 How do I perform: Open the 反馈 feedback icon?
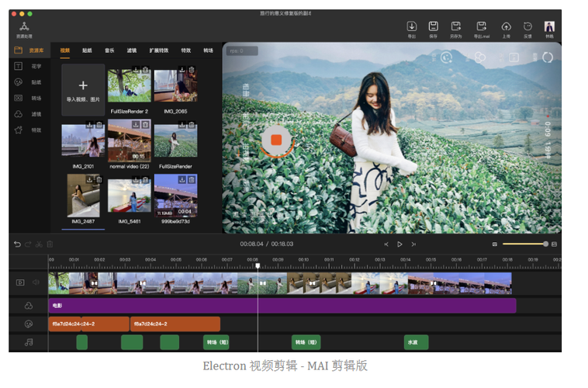(x=527, y=26)
